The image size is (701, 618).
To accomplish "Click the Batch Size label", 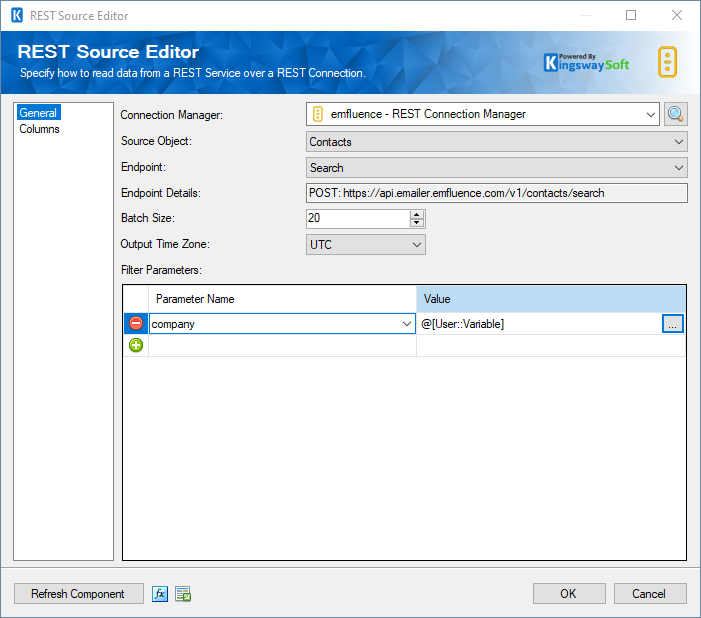I will coord(148,218).
